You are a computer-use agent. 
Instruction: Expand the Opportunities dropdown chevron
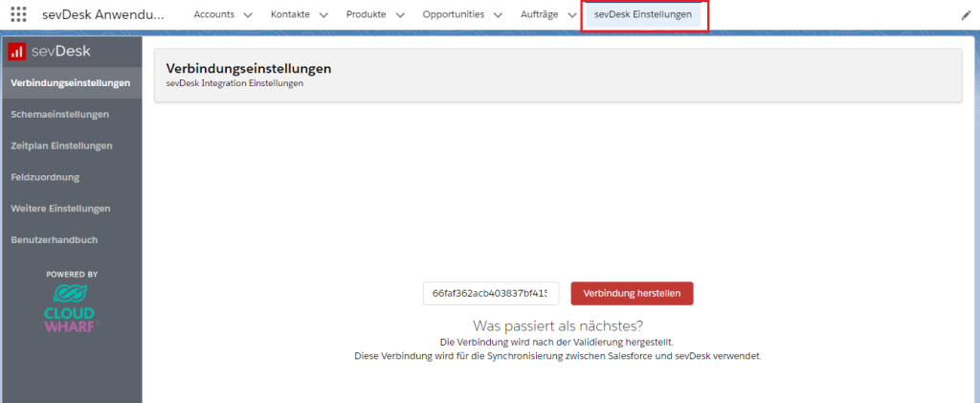(x=498, y=15)
